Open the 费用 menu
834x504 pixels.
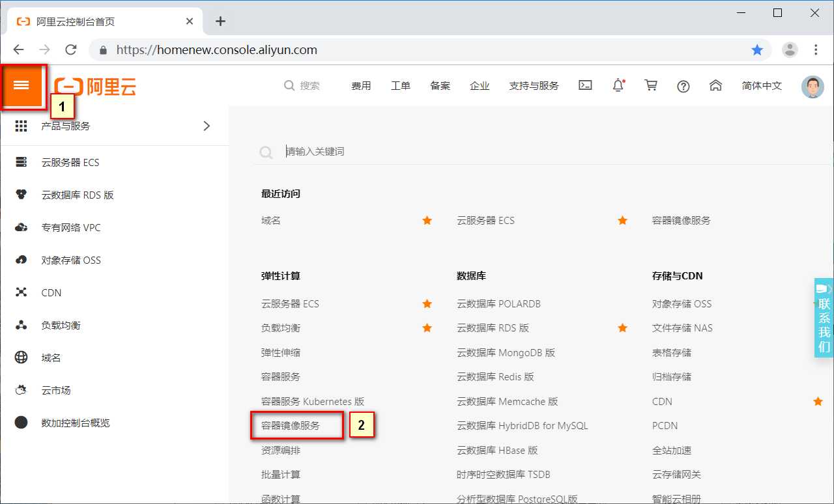click(361, 85)
